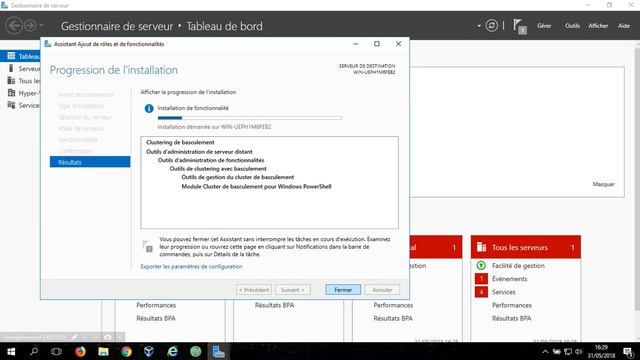Click Clustering de basculement in the feature list

coord(180,142)
